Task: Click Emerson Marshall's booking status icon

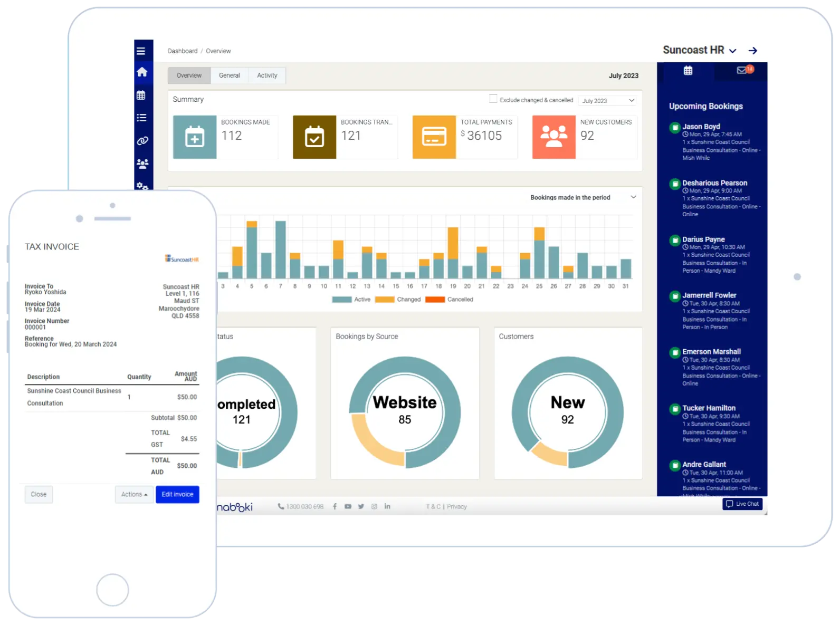Action: coord(675,353)
